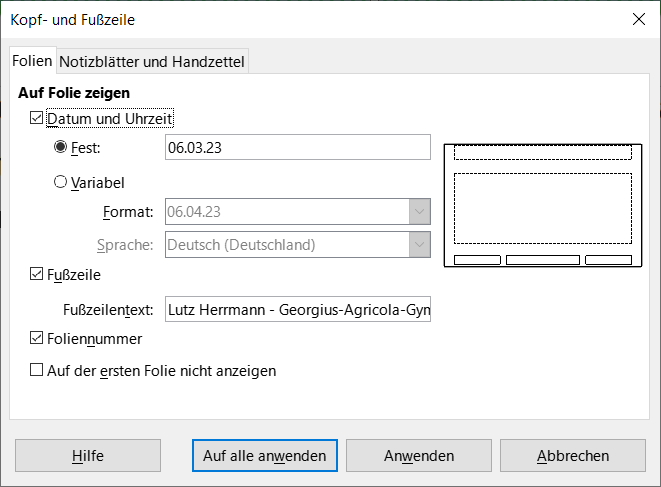Image resolution: width=661 pixels, height=487 pixels.
Task: Select the Variabel radio button
Action: click(61, 182)
